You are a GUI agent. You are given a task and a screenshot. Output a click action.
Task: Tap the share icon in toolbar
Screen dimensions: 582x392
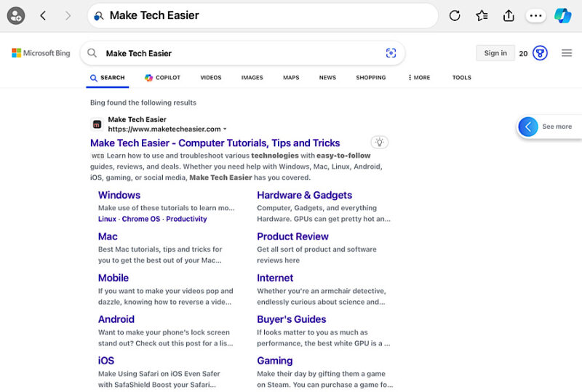[509, 15]
